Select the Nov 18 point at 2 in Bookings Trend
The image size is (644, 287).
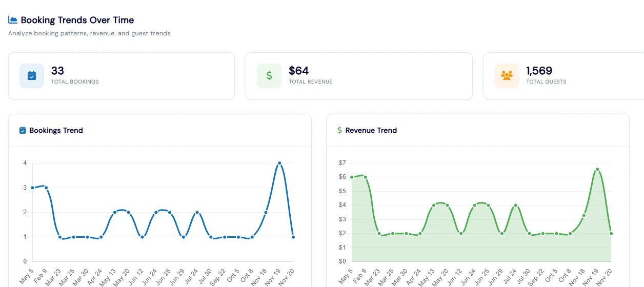tap(266, 212)
